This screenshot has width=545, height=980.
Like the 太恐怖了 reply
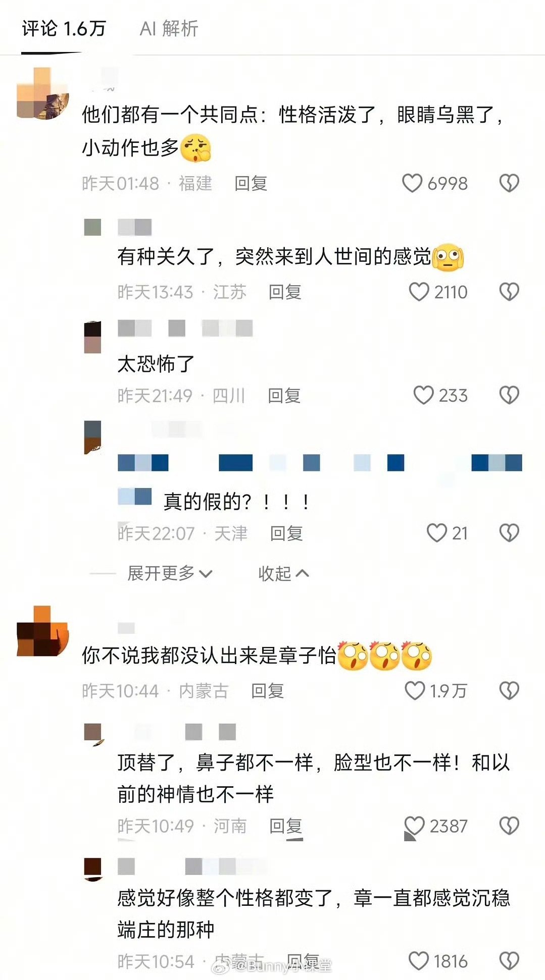coord(423,395)
